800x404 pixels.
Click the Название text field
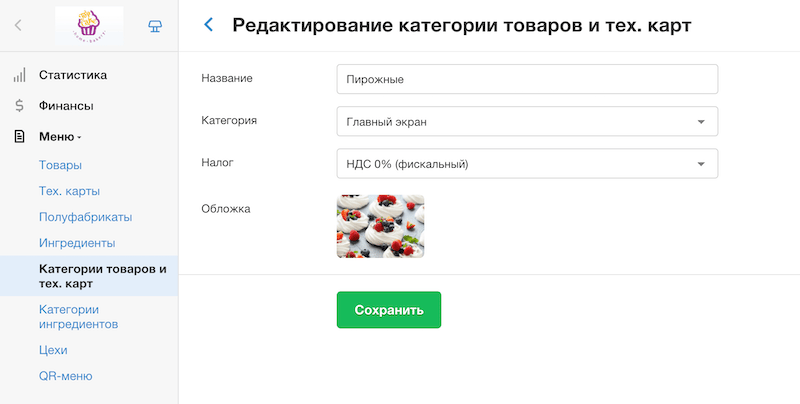click(x=527, y=79)
